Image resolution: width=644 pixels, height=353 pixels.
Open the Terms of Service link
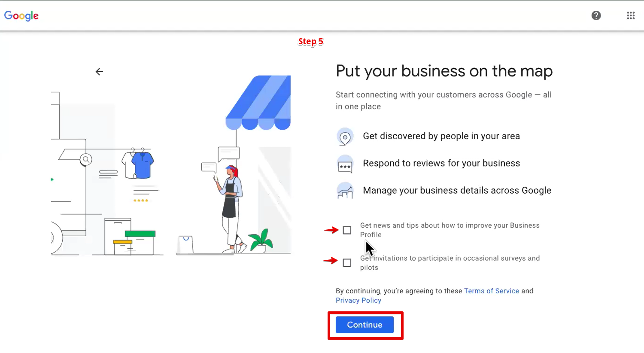click(x=492, y=291)
